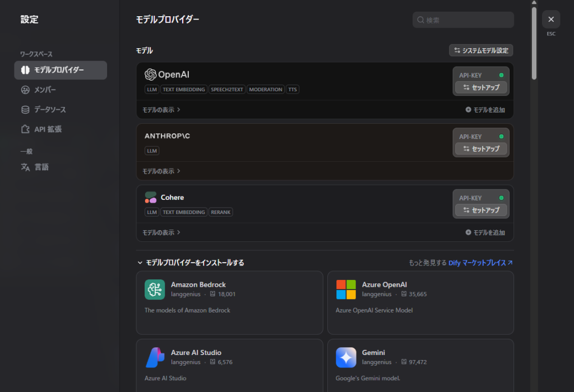
Task: Open システムモデル設定
Action: (481, 50)
